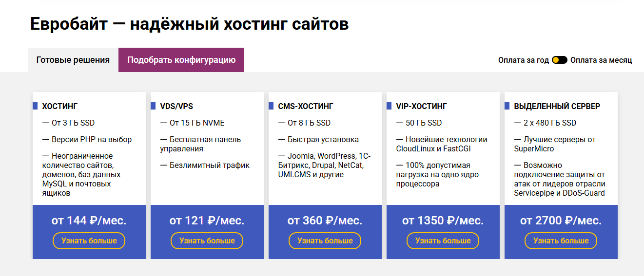This screenshot has width=644, height=276.
Task: Click the blue marker beside ХОСТИНГ title
Action: pos(35,106)
